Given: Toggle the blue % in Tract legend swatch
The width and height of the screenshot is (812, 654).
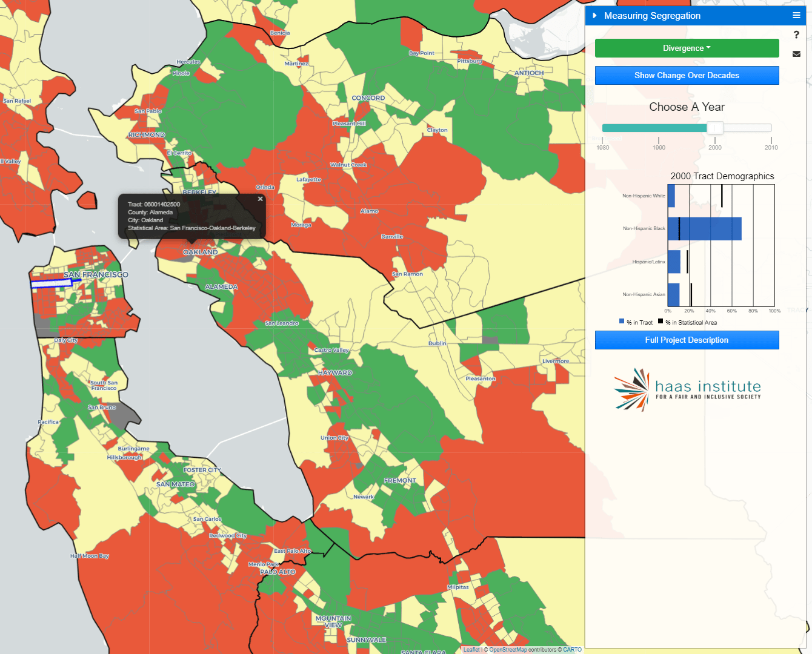Looking at the screenshot, I should (621, 322).
